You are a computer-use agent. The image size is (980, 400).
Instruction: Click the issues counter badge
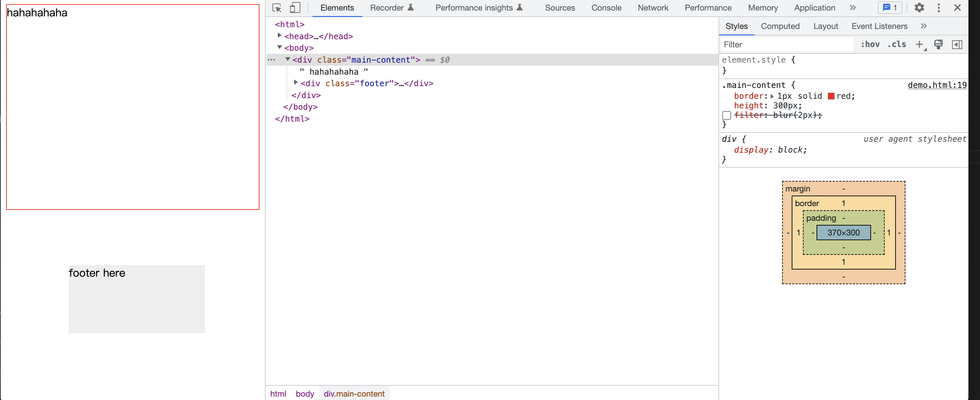pos(890,7)
